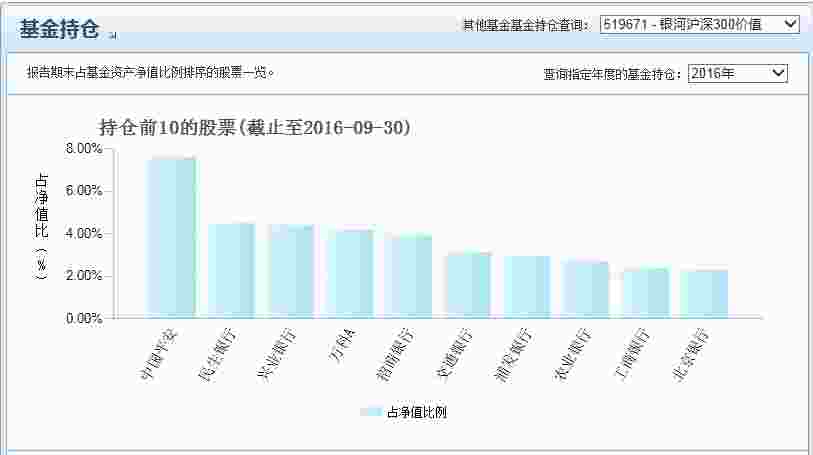
Task: Click the small icon beside 基金持仓 title
Action: pos(113,35)
